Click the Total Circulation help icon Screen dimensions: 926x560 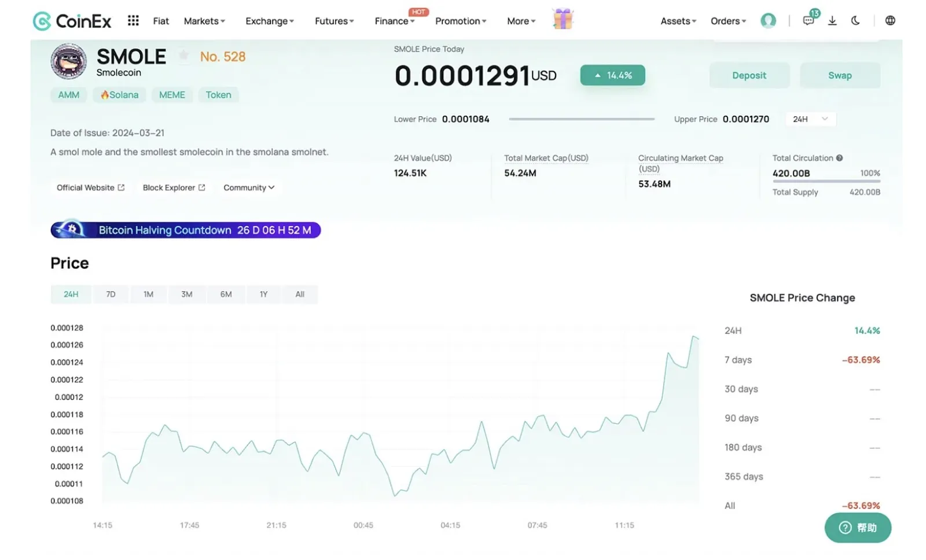coord(839,158)
